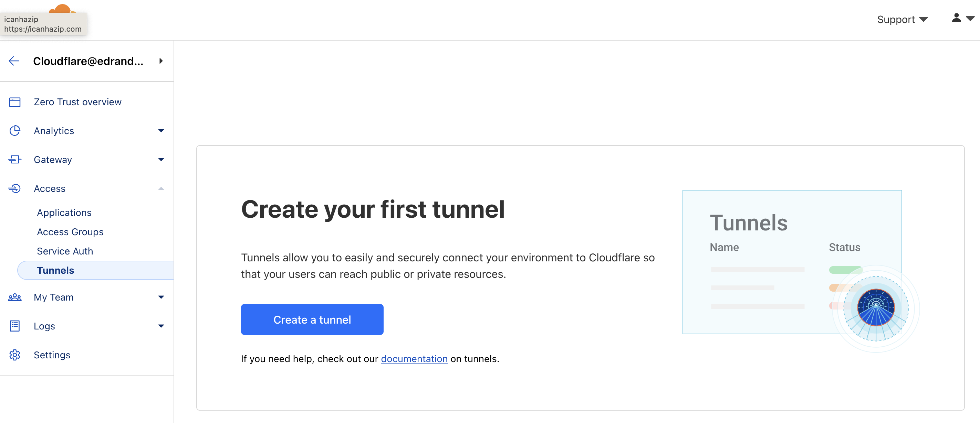980x423 pixels.
Task: Open the user account profile menu
Action: coord(963,18)
